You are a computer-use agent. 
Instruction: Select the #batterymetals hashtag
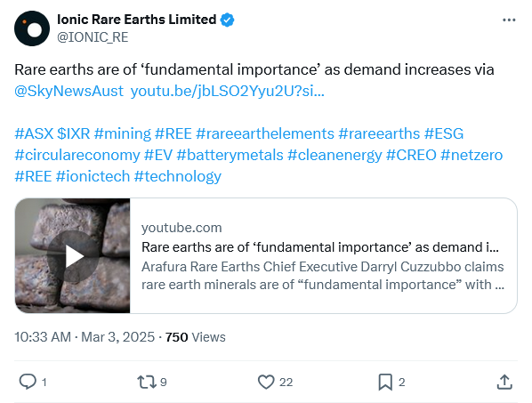click(230, 155)
